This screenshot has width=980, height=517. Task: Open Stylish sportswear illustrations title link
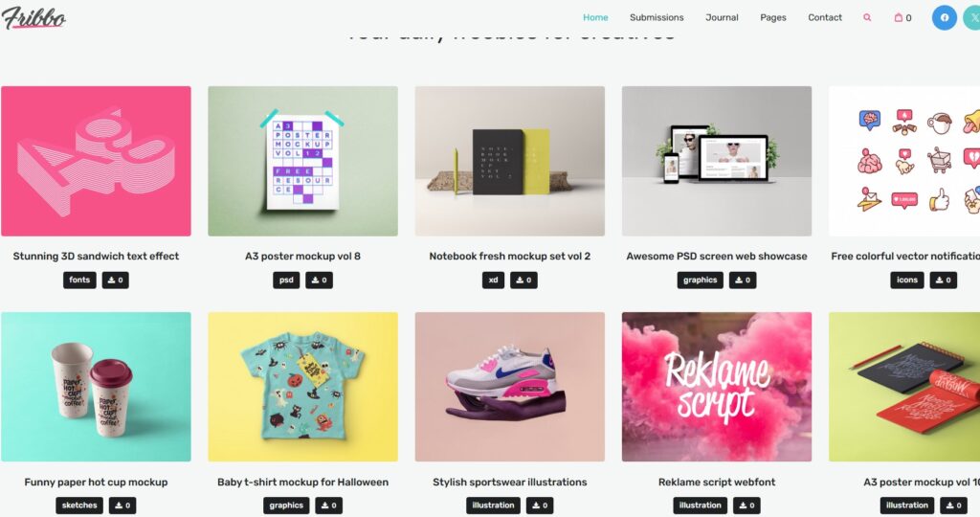coord(510,482)
